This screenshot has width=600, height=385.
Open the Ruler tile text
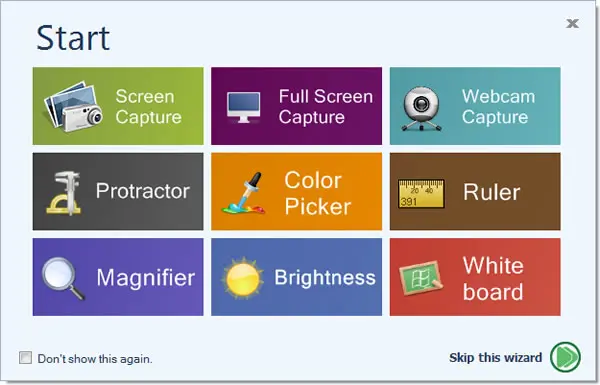(492, 192)
